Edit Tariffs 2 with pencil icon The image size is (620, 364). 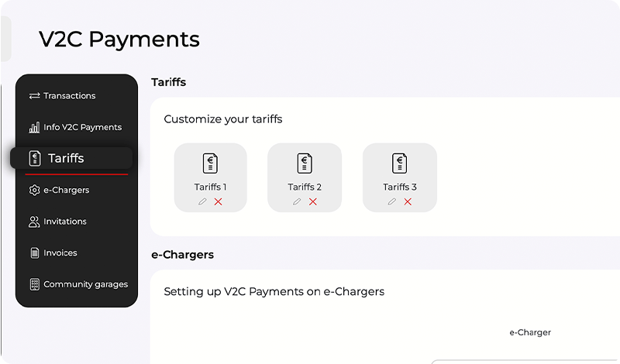(297, 201)
